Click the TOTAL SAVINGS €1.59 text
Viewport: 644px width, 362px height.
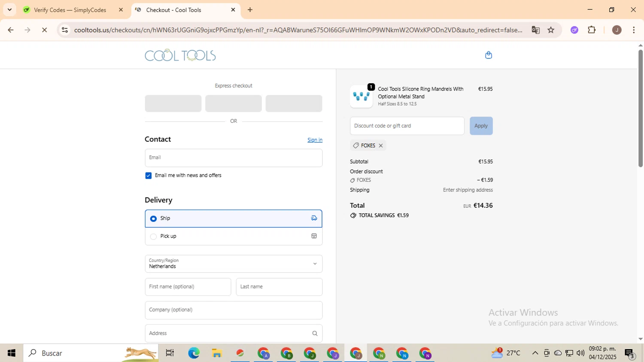[x=383, y=216]
